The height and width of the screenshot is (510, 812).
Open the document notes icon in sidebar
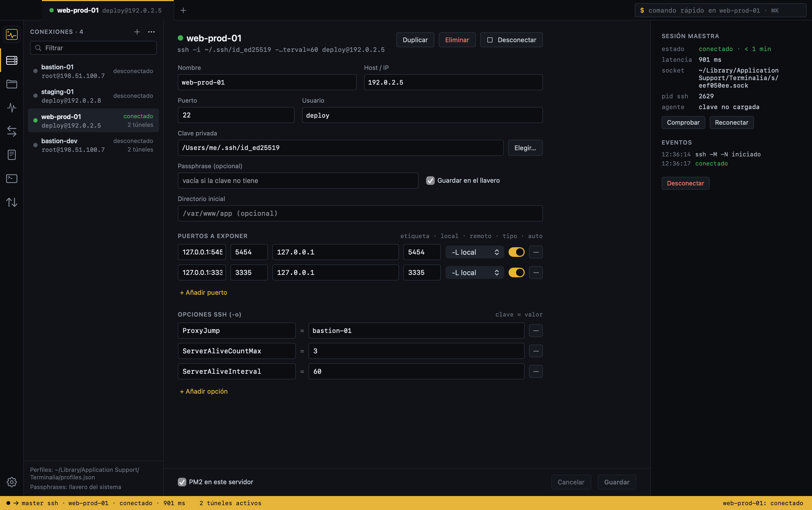12,155
